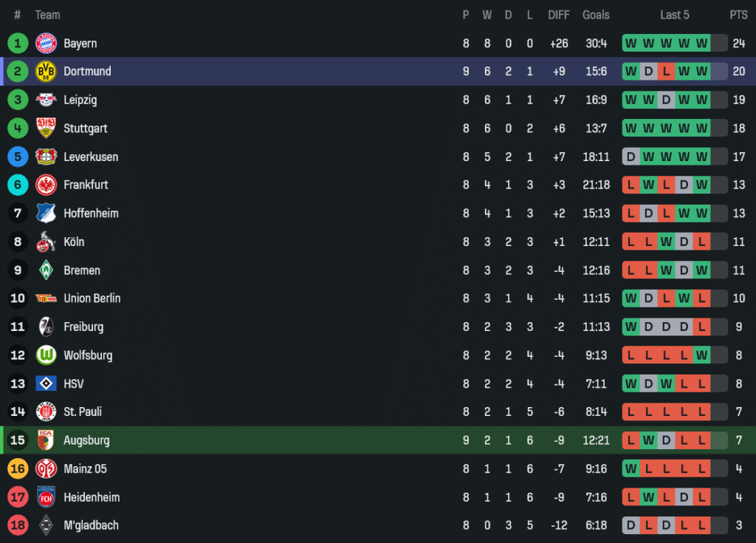
Task: Open the Stuttgart crest icon
Action: pyautogui.click(x=46, y=128)
